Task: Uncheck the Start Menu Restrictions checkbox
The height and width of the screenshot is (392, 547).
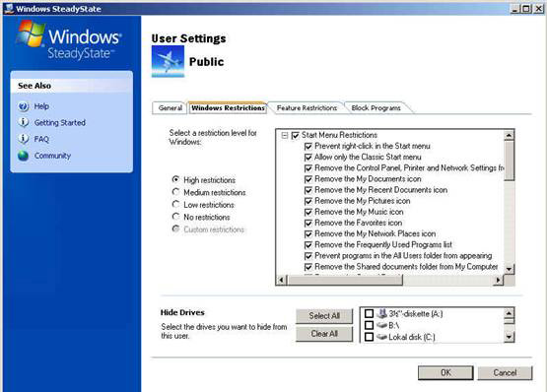Action: click(296, 135)
